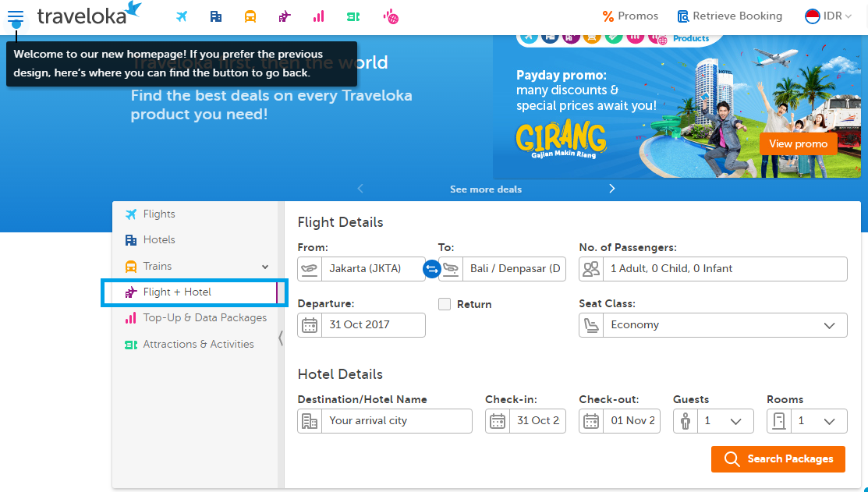Click the flights airplane icon in header
Viewport: 868px width, 492px height.
(182, 16)
